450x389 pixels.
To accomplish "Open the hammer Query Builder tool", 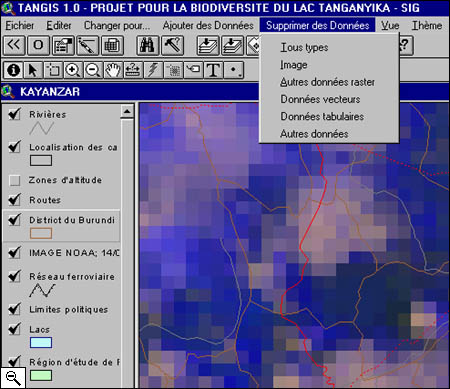I will click(x=172, y=45).
